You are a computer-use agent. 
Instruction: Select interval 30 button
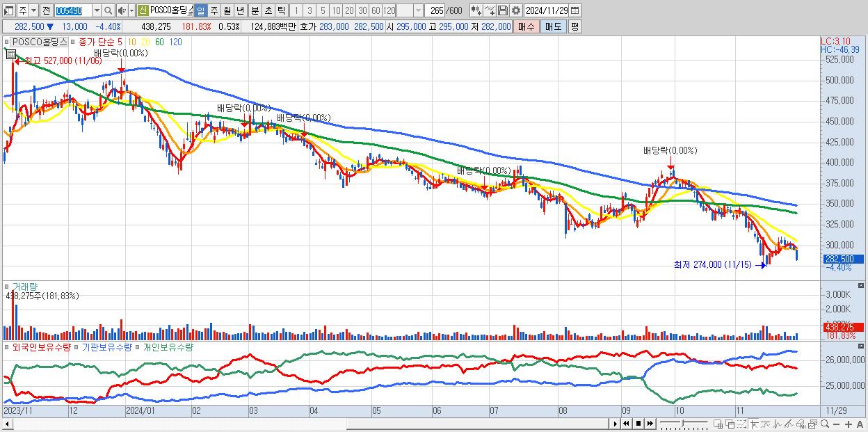362,10
